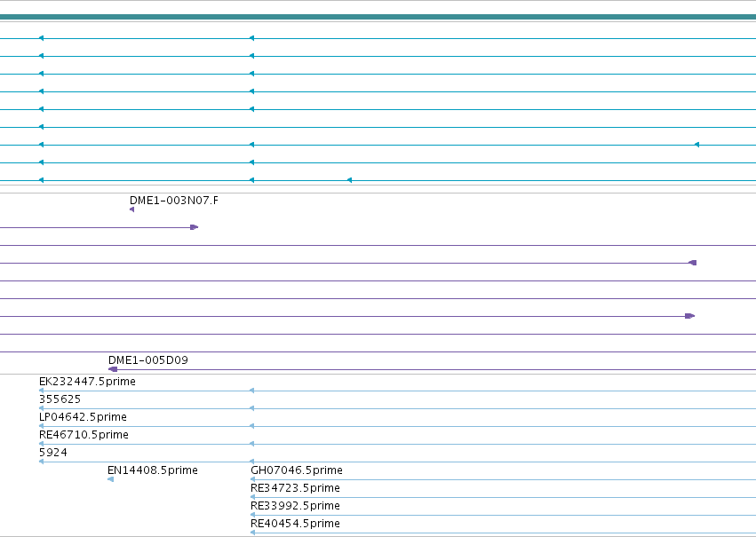The image size is (756, 537).
Task: Click the left-pointing purple arrowhead at far right
Action: click(x=692, y=263)
